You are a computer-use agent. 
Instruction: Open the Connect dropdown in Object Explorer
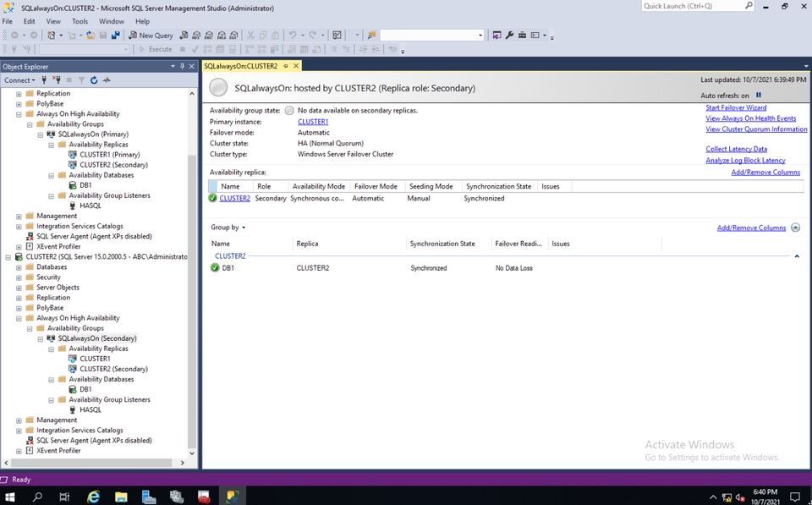tap(19, 80)
